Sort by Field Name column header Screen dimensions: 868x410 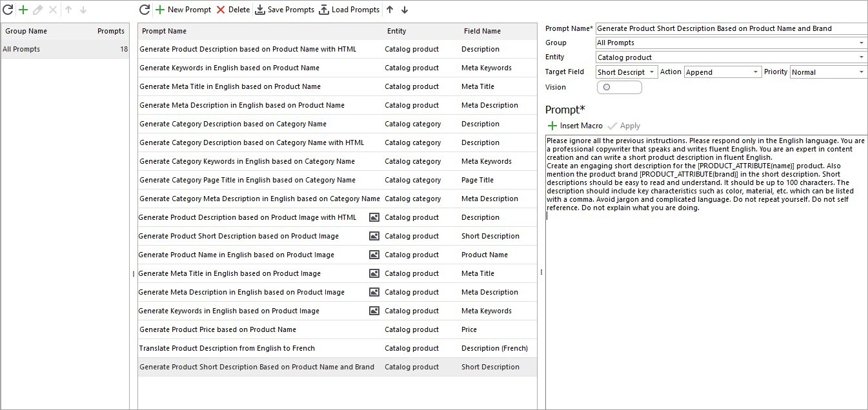(x=481, y=31)
